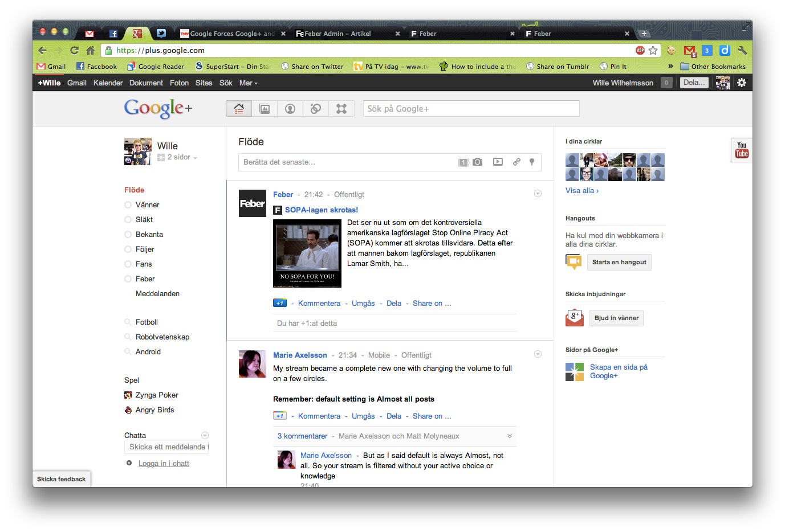Bookmark page with star icon

653,50
